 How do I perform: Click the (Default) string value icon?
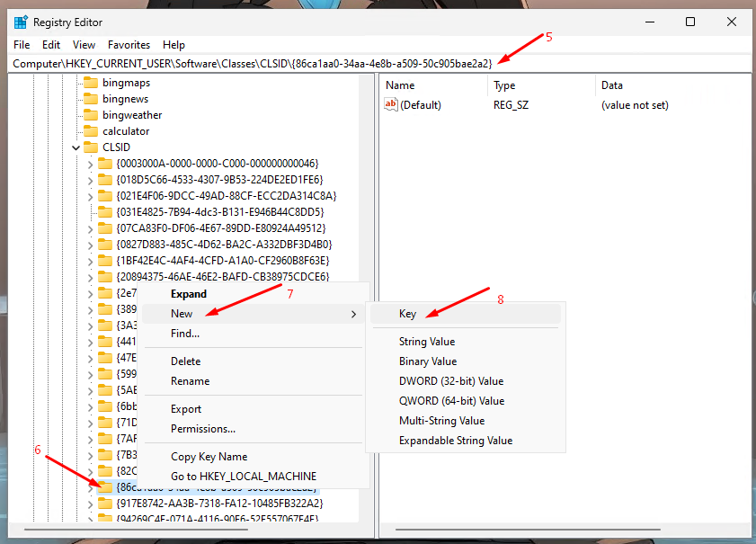(x=391, y=105)
